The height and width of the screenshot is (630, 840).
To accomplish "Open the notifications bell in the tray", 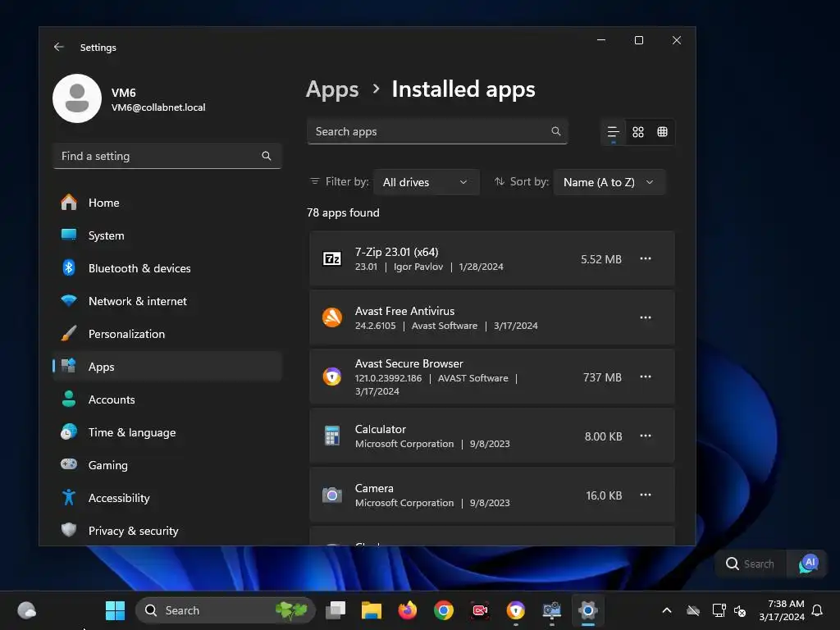I will coord(818,610).
